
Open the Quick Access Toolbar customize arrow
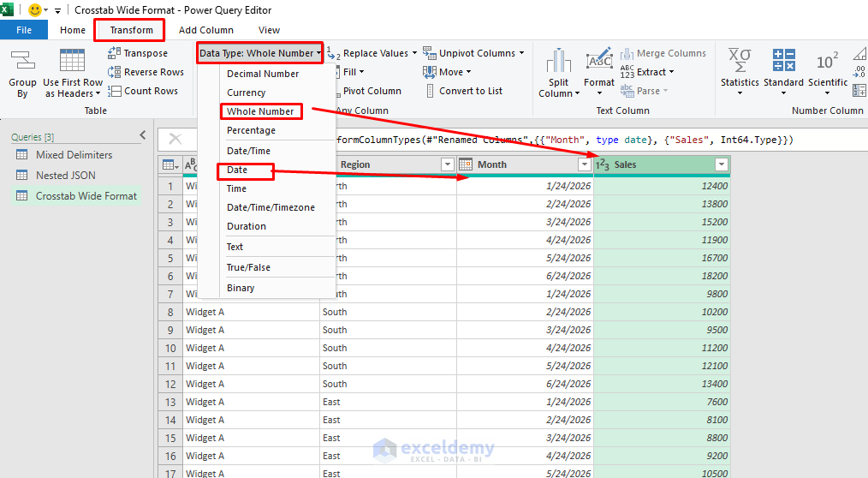point(57,10)
